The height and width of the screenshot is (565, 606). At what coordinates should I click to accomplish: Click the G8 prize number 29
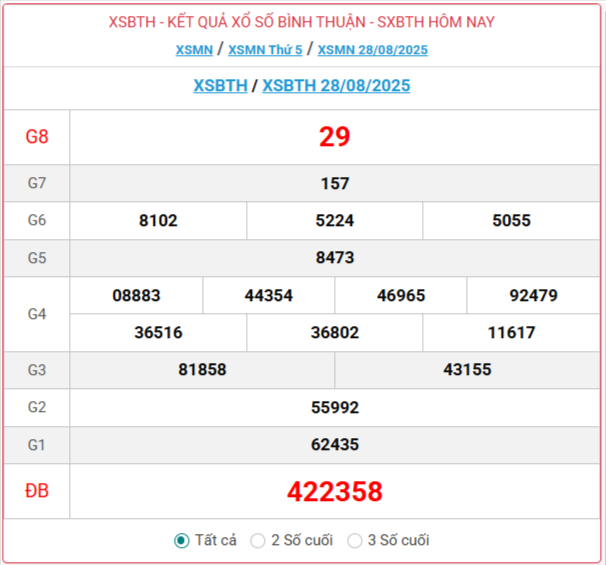point(335,138)
